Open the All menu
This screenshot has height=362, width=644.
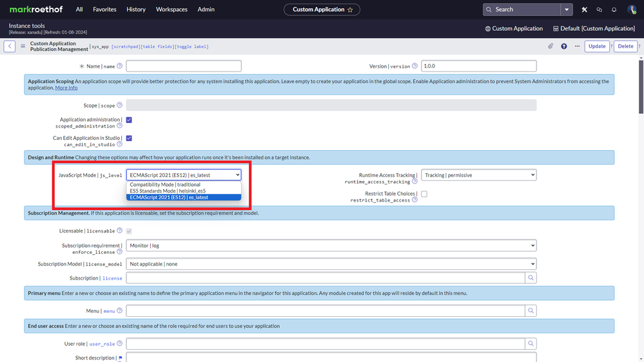(x=79, y=10)
